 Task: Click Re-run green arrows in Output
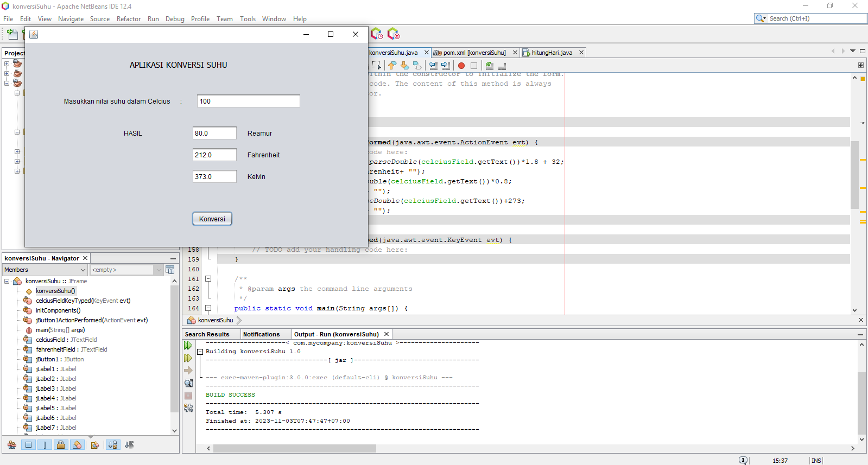(188, 346)
